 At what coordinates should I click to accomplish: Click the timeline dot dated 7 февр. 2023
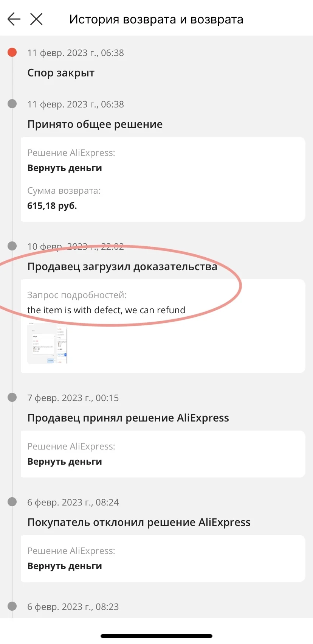[x=12, y=397]
